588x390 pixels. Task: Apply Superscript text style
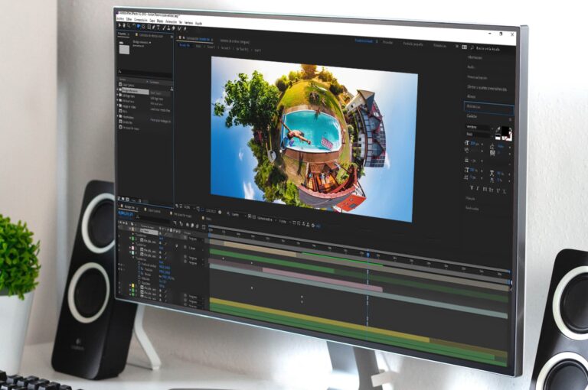pos(498,190)
